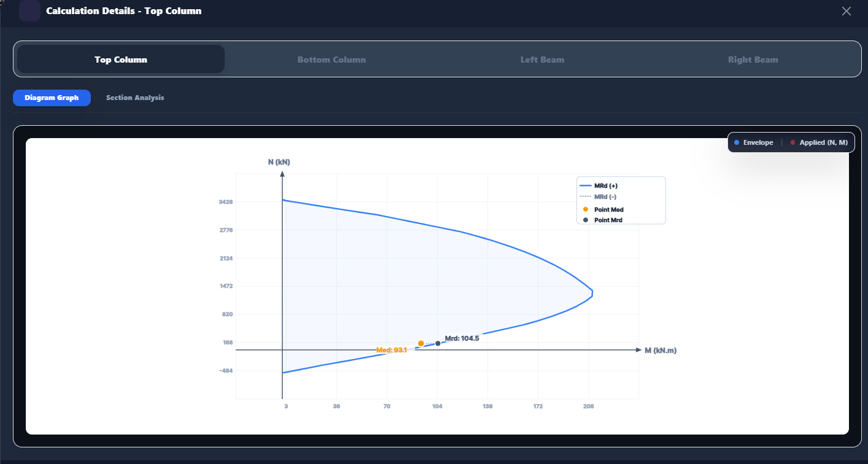Click the N (kN) vertical axis title
The width and height of the screenshot is (868, 464).
[279, 162]
